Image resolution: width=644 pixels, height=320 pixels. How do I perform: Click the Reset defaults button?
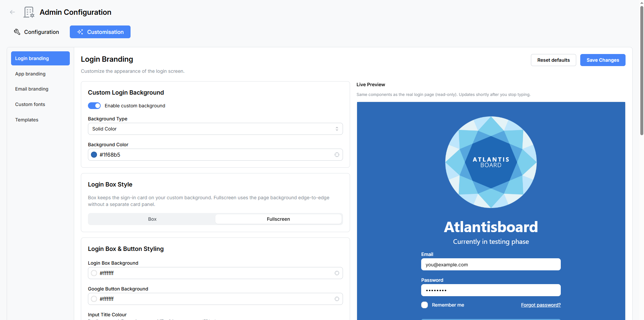tap(553, 60)
